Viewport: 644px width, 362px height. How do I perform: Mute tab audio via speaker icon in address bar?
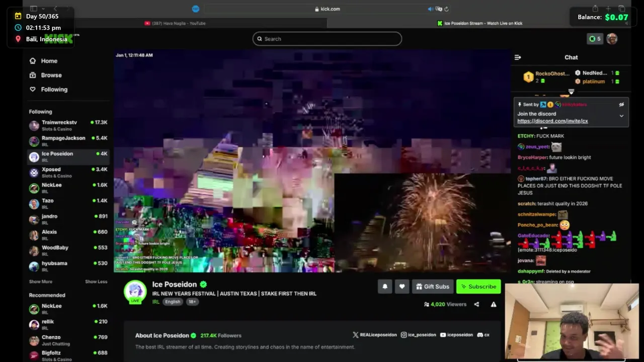tap(430, 9)
